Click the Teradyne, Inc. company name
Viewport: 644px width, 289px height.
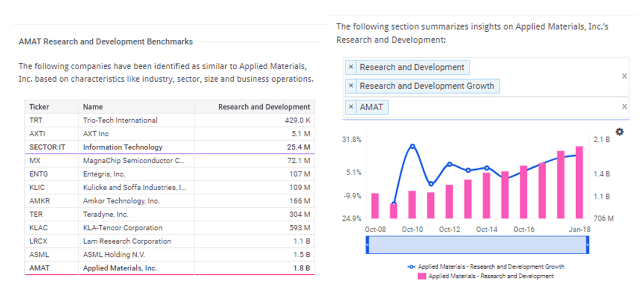(x=106, y=214)
